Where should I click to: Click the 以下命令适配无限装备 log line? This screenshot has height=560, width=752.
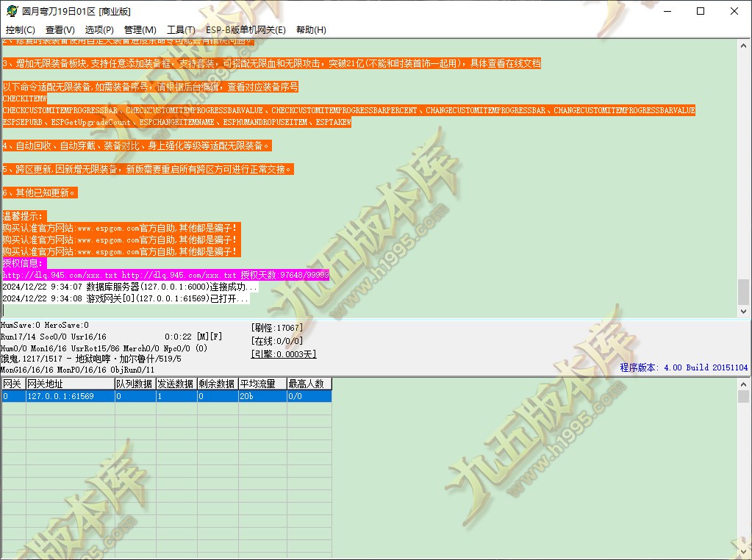point(151,87)
